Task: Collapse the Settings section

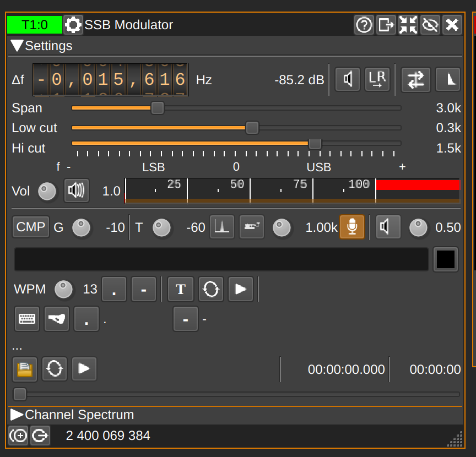Action: [17, 46]
